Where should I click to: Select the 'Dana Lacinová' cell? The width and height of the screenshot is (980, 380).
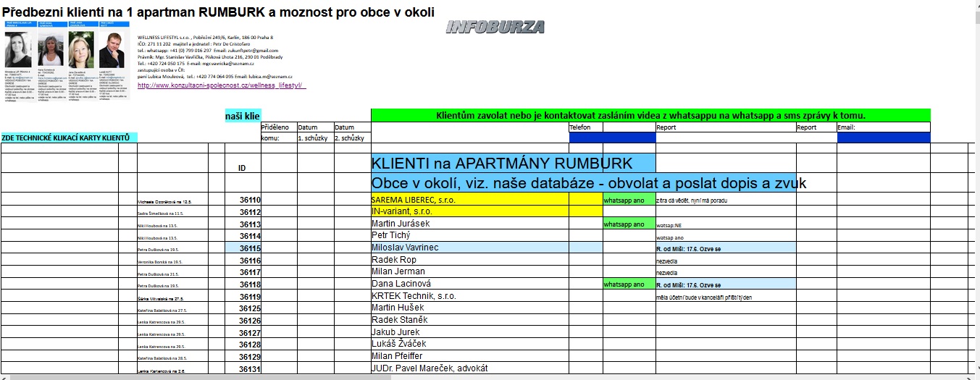coord(470,284)
